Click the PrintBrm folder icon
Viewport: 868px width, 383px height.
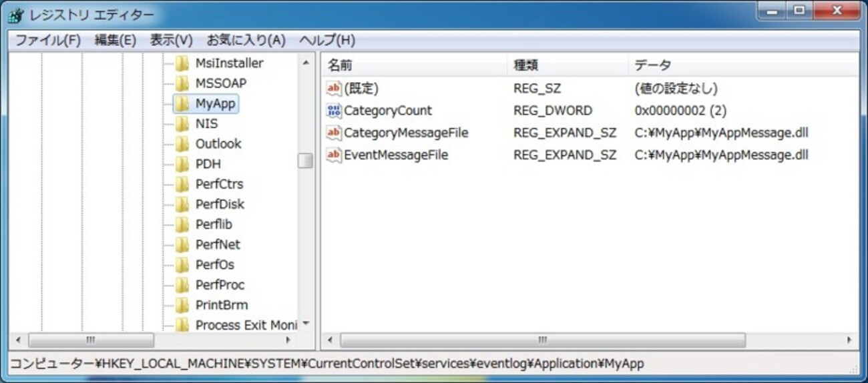point(182,305)
